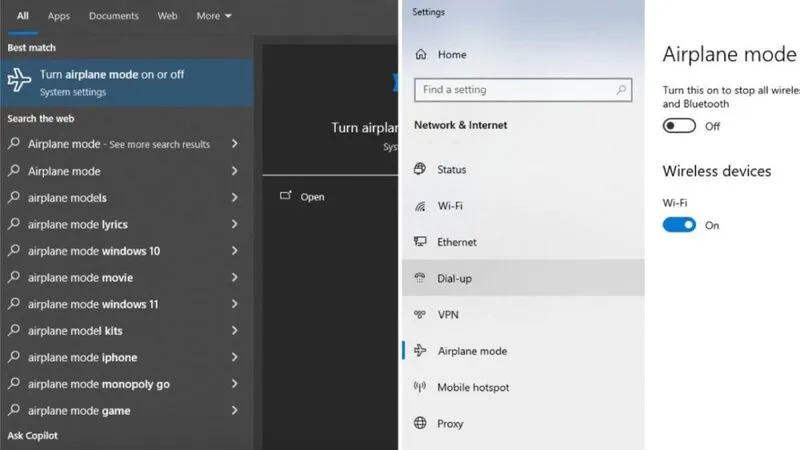The image size is (800, 450).
Task: Select the Dial-up phone icon
Action: coord(420,278)
